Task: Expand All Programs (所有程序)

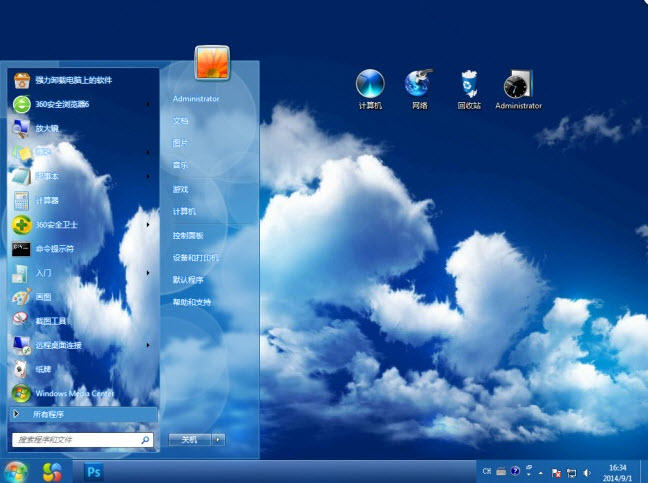Action: [x=83, y=414]
